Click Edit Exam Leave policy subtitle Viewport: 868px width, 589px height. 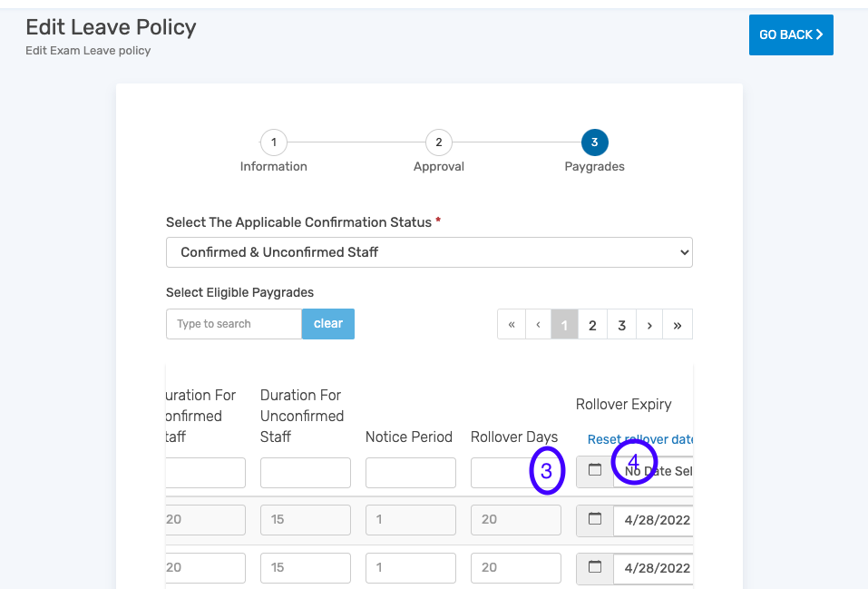88,51
